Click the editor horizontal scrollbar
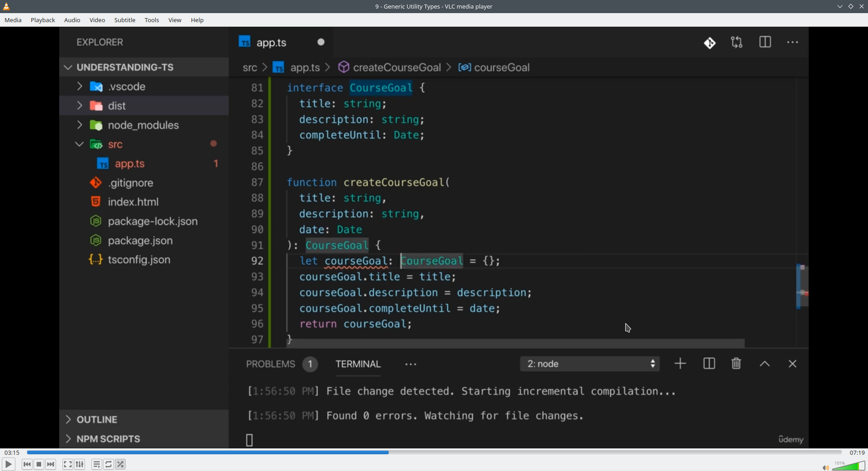 pos(516,344)
